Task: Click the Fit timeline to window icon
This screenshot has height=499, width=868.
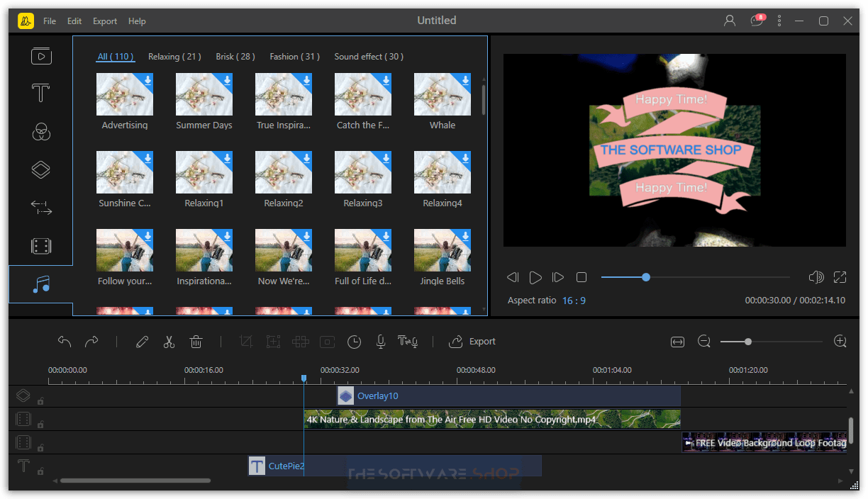Action: pos(677,342)
